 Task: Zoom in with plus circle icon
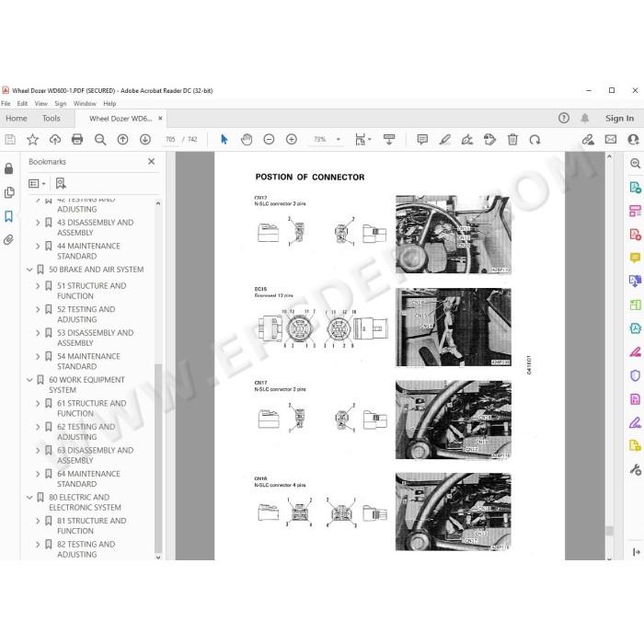(x=292, y=140)
